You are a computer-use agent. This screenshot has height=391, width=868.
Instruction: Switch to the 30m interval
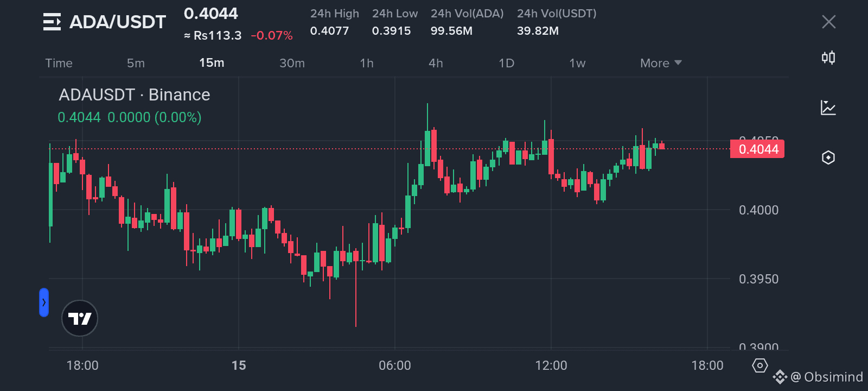click(292, 63)
